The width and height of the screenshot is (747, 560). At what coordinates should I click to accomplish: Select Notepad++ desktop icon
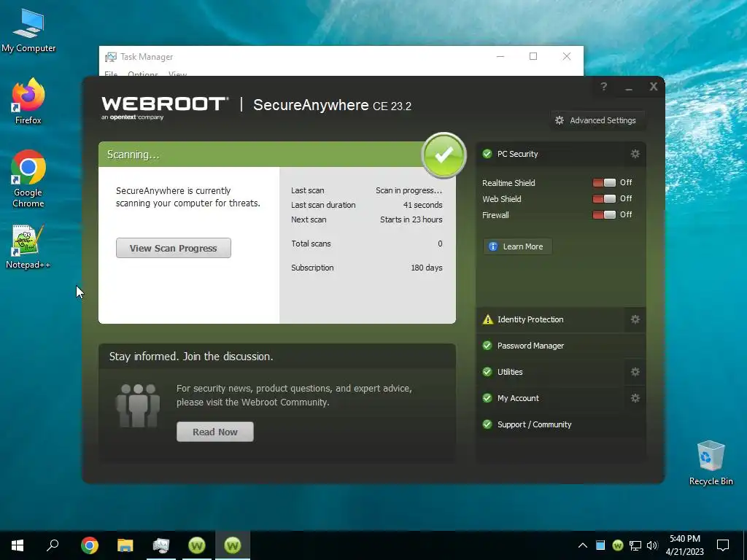coord(28,247)
